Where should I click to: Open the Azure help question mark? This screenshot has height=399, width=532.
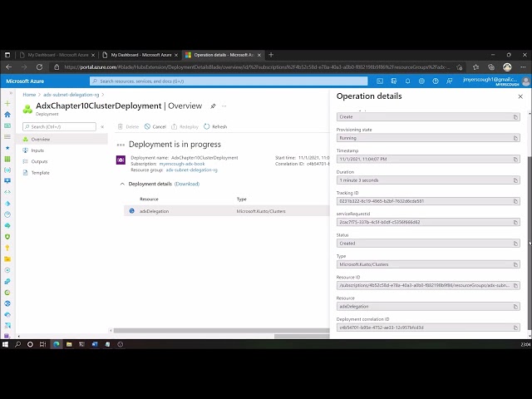[x=436, y=81]
